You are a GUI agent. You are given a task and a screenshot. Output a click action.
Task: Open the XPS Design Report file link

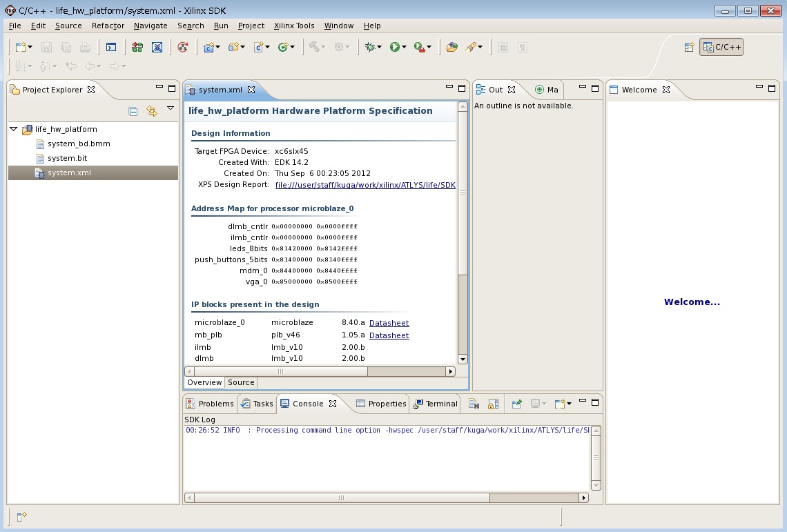click(365, 185)
